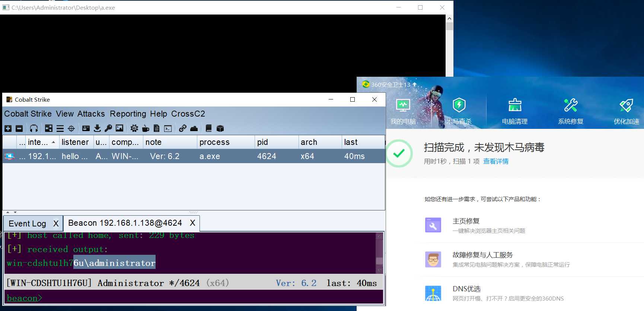Click the 主页修复 wrench icon

[433, 225]
